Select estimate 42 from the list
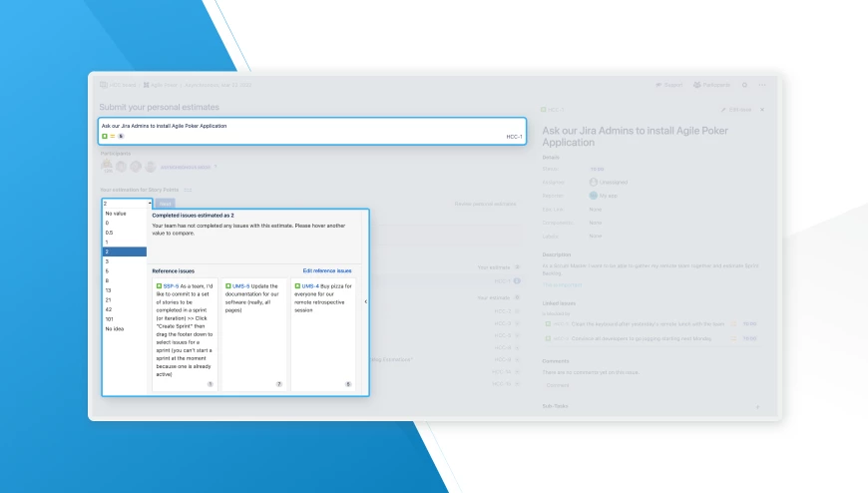This screenshot has width=868, height=493. (125, 309)
